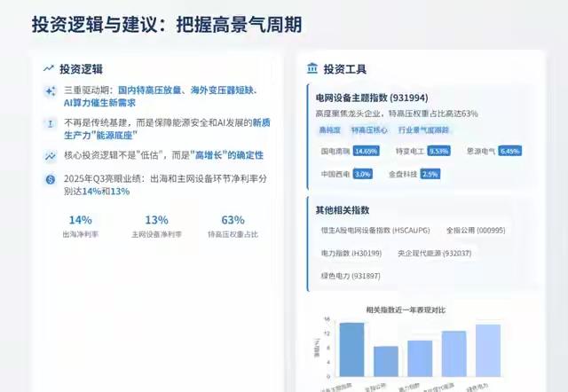Click the tallest darkest-blue bar in the chart
Screen dimensions: 568x392
(351, 349)
